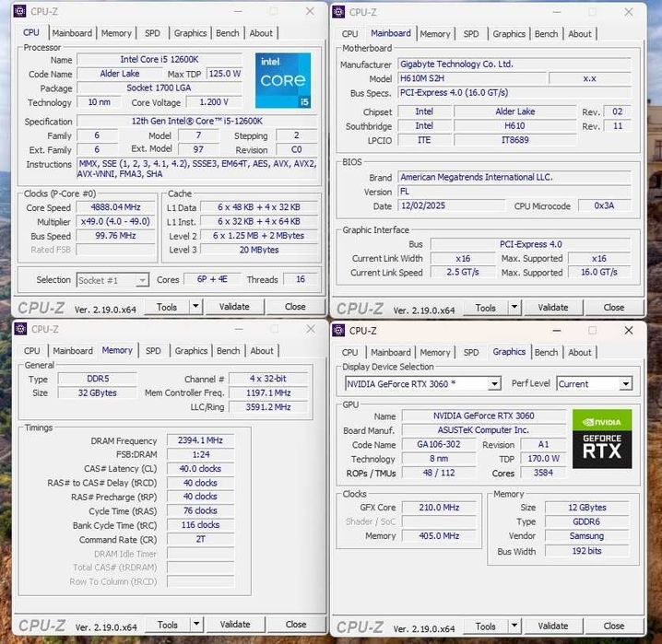This screenshot has width=662, height=644.
Task: Click the board manufacturer 'ASUSTeK Computer Inc.' field
Action: point(484,430)
